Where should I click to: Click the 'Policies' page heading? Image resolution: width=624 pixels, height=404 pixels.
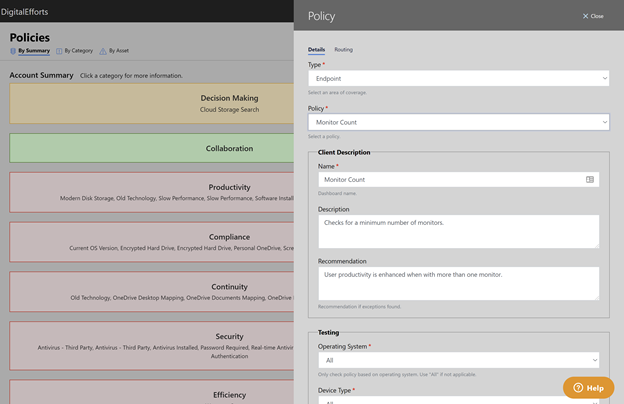coord(30,37)
